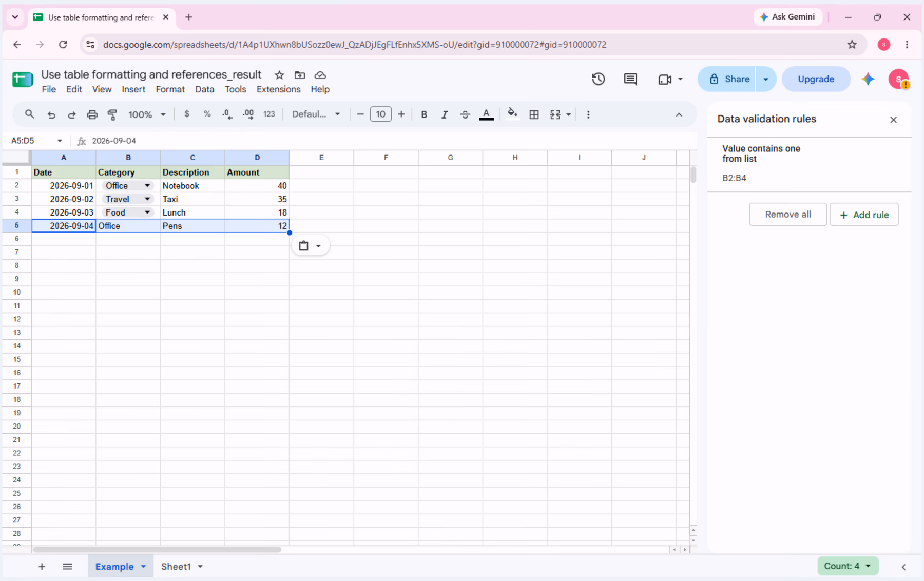Star this document
Viewport: 924px width, 581px height.
(x=279, y=75)
